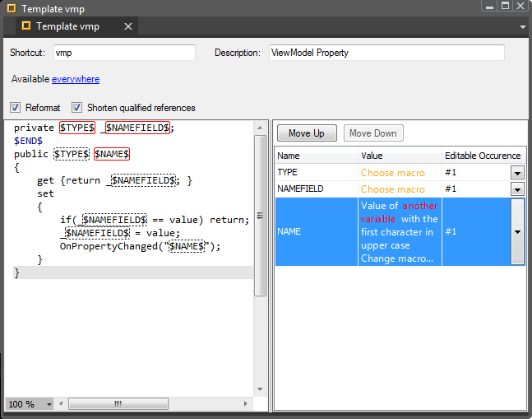Open the 100 % zoom dropdown

[49, 404]
